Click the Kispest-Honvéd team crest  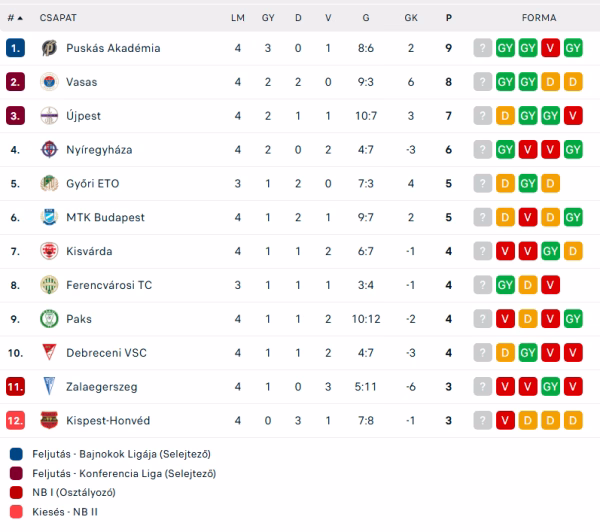pos(49,420)
